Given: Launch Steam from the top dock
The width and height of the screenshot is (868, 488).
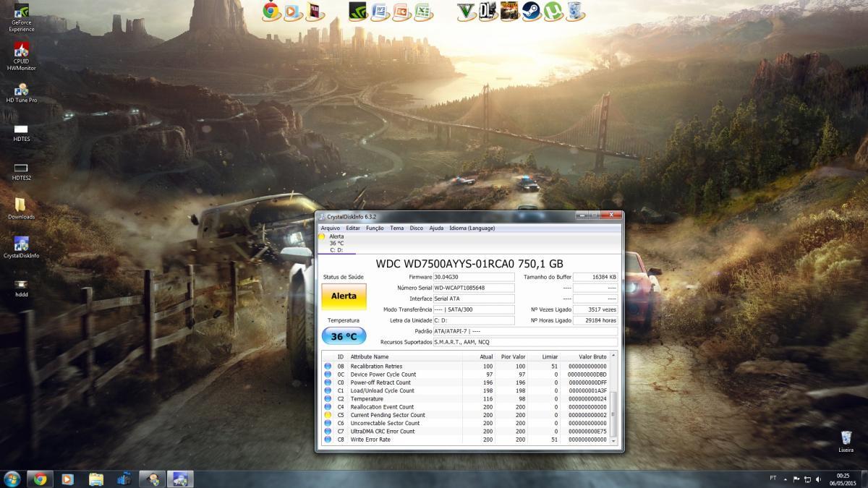Looking at the screenshot, I should coord(531,11).
